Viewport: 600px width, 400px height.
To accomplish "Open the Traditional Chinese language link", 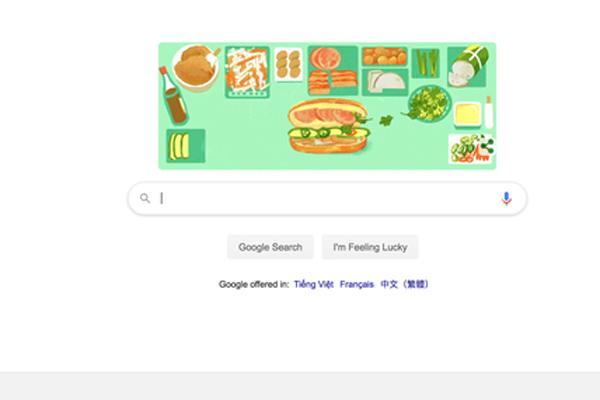I will pos(405,284).
